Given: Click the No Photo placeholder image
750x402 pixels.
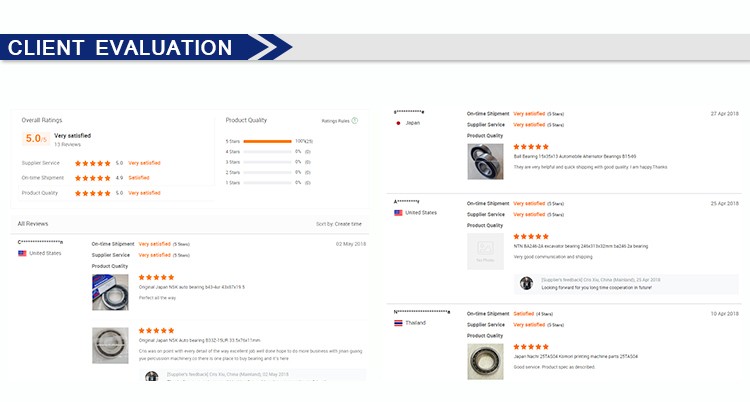Looking at the screenshot, I should 485,252.
